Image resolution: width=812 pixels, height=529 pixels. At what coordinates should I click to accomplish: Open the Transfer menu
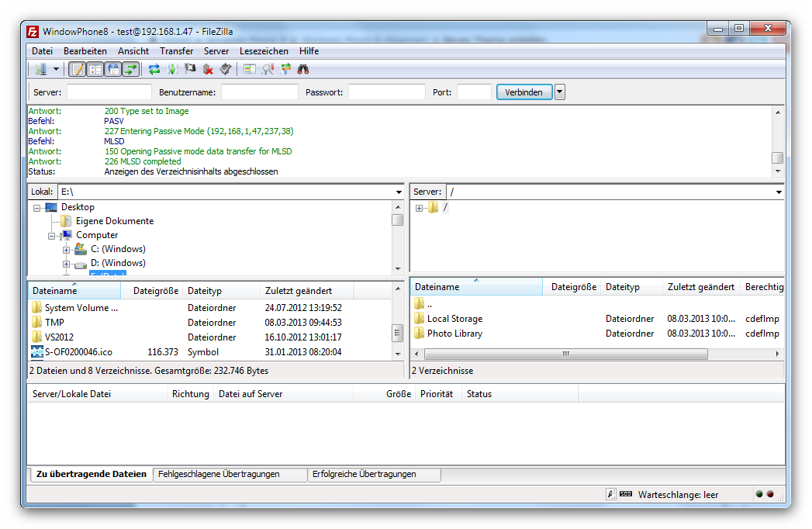(x=176, y=50)
